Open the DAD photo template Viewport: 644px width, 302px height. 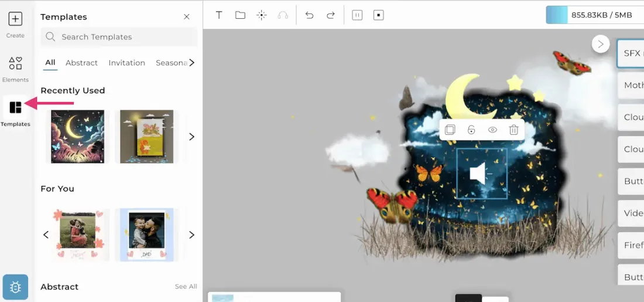pyautogui.click(x=146, y=235)
